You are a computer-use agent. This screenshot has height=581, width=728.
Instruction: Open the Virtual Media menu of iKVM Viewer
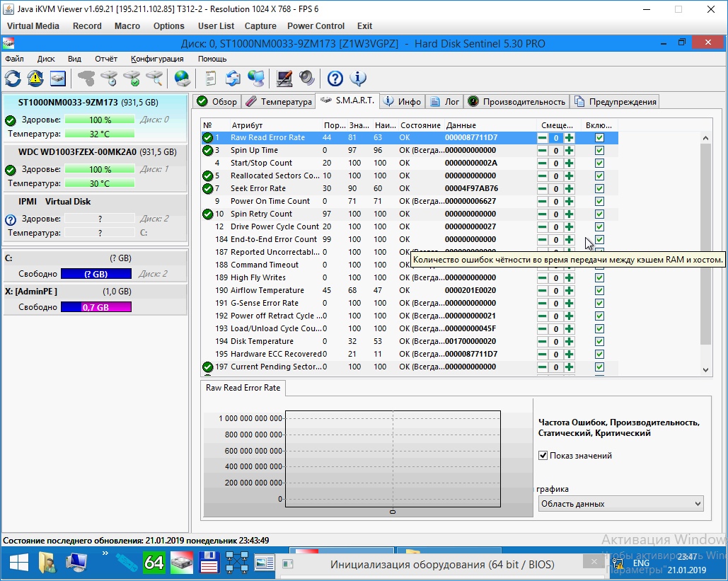pyautogui.click(x=33, y=26)
